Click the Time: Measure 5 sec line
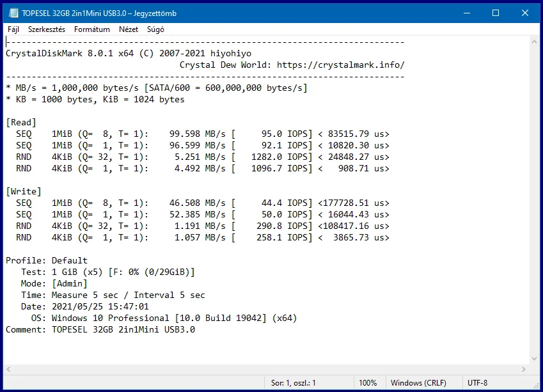The width and height of the screenshot is (543, 392). [x=113, y=295]
